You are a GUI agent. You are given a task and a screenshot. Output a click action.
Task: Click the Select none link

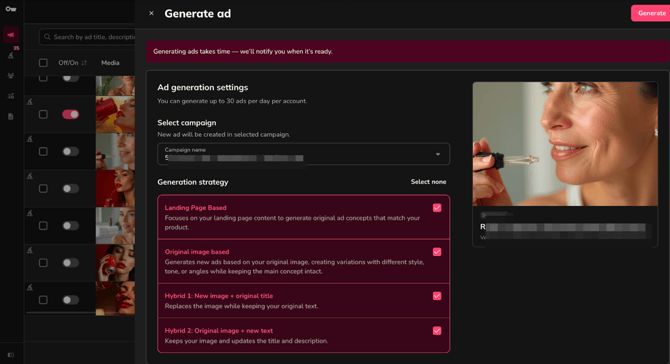(428, 182)
